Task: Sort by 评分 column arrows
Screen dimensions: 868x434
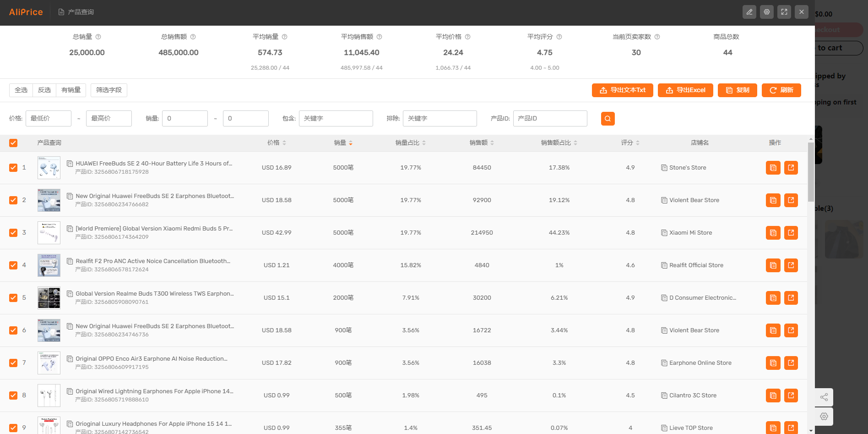Action: (638, 143)
